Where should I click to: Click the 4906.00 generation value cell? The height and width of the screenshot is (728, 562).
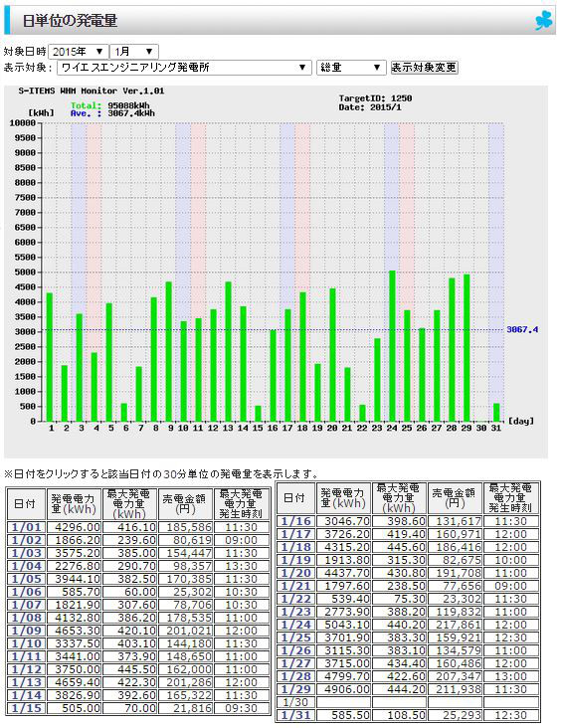click(344, 689)
